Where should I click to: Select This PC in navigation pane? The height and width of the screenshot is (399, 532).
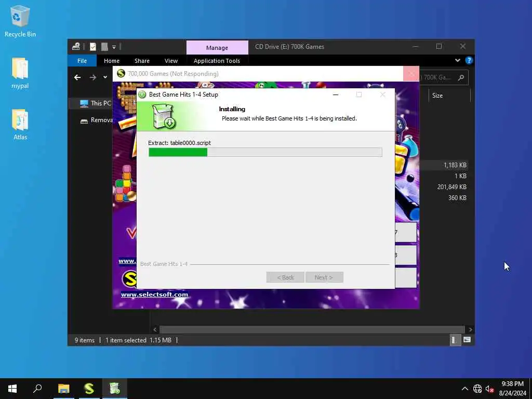click(96, 103)
